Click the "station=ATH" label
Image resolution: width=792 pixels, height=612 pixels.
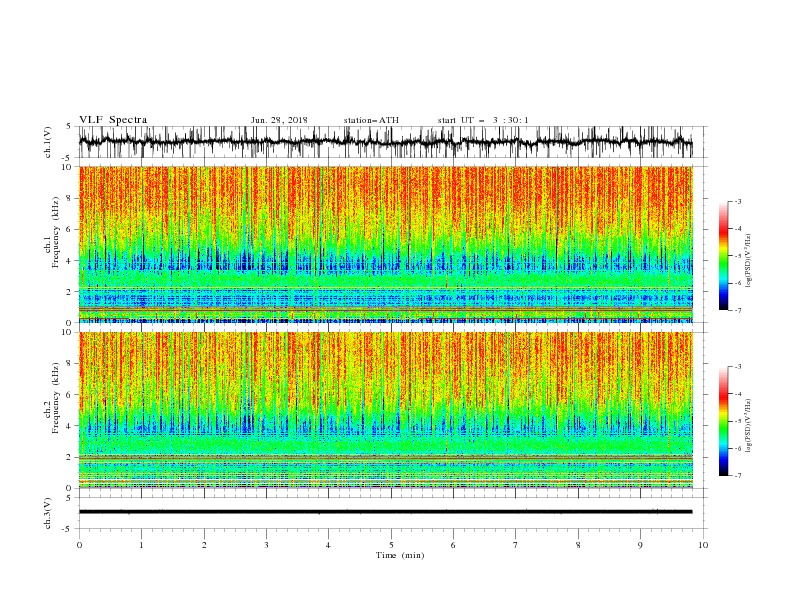coord(371,120)
